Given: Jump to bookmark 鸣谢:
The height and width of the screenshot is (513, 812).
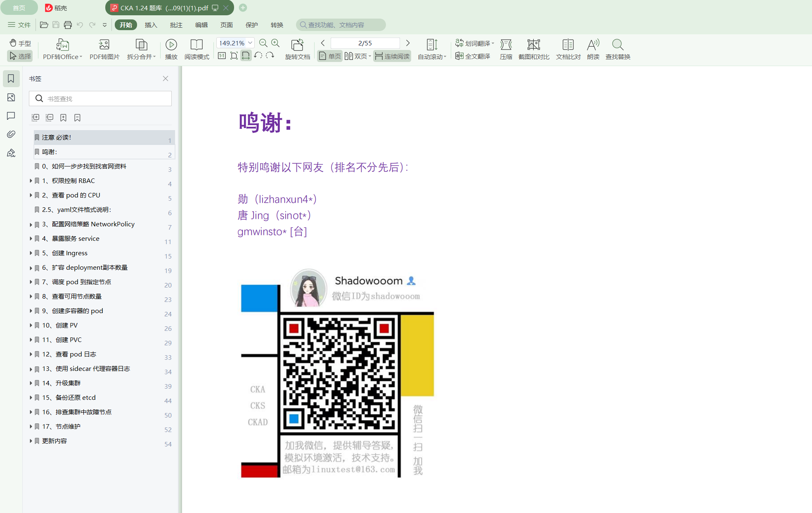Looking at the screenshot, I should coord(104,152).
